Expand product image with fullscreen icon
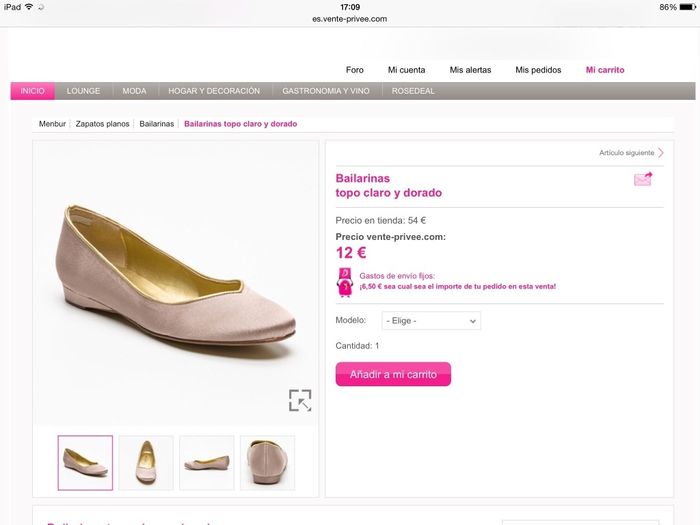 pyautogui.click(x=300, y=400)
